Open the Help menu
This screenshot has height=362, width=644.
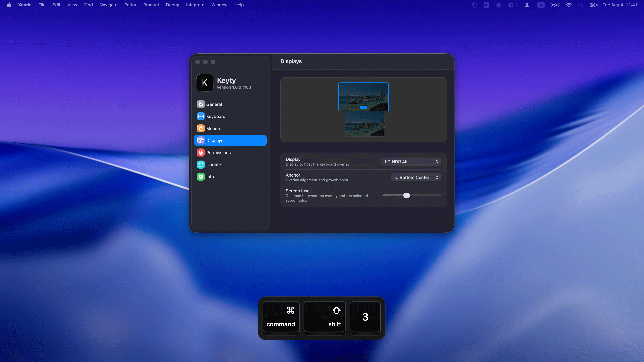pos(239,5)
